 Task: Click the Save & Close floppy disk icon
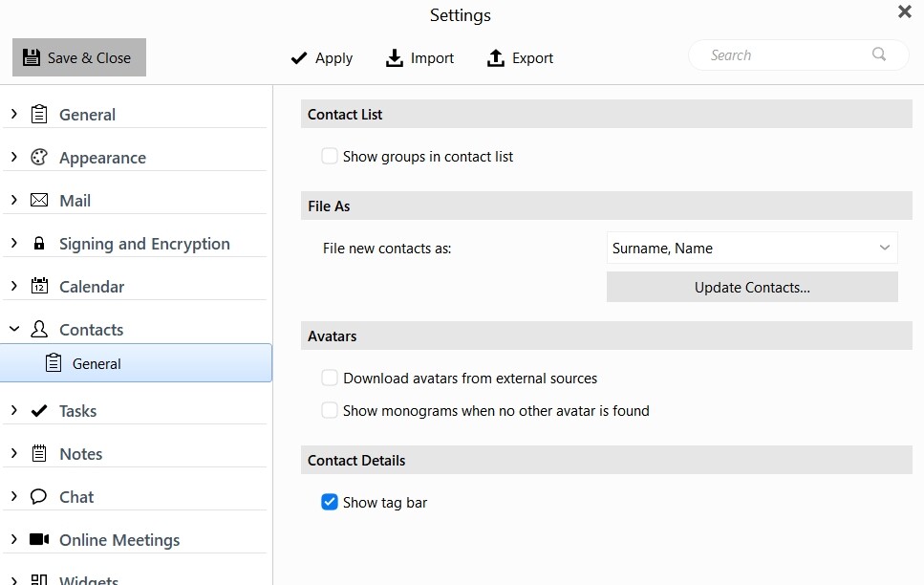tap(32, 57)
